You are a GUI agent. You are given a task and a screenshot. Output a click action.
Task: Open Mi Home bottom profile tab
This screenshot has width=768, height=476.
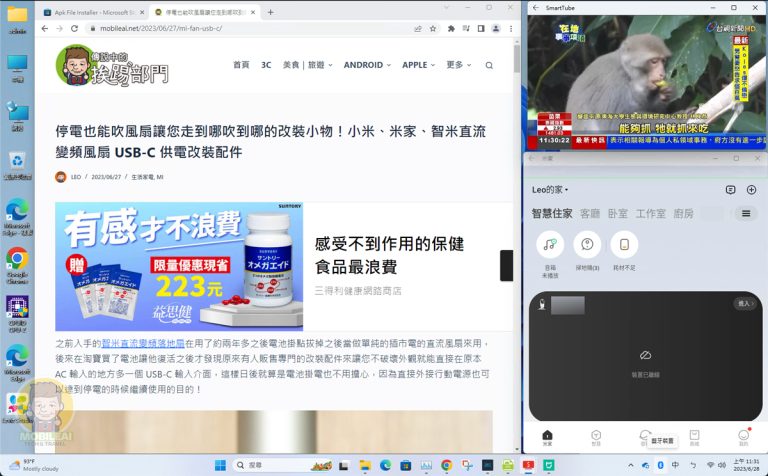point(744,437)
